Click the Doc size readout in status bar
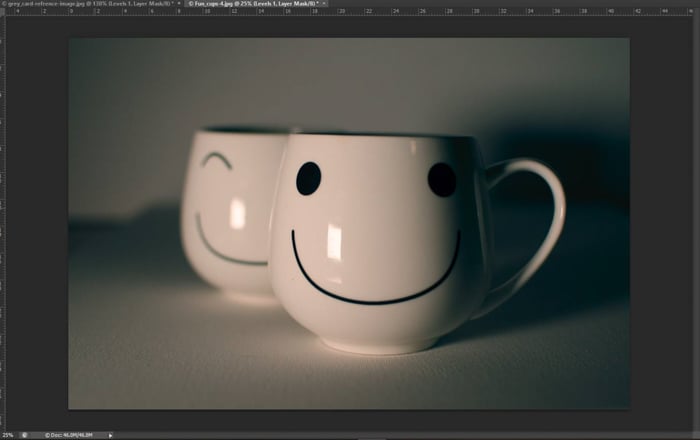 coord(69,435)
